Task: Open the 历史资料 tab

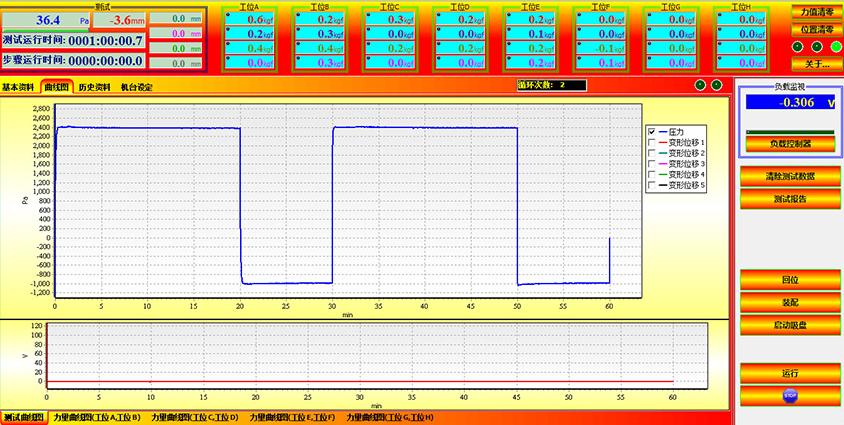Action: (95, 88)
